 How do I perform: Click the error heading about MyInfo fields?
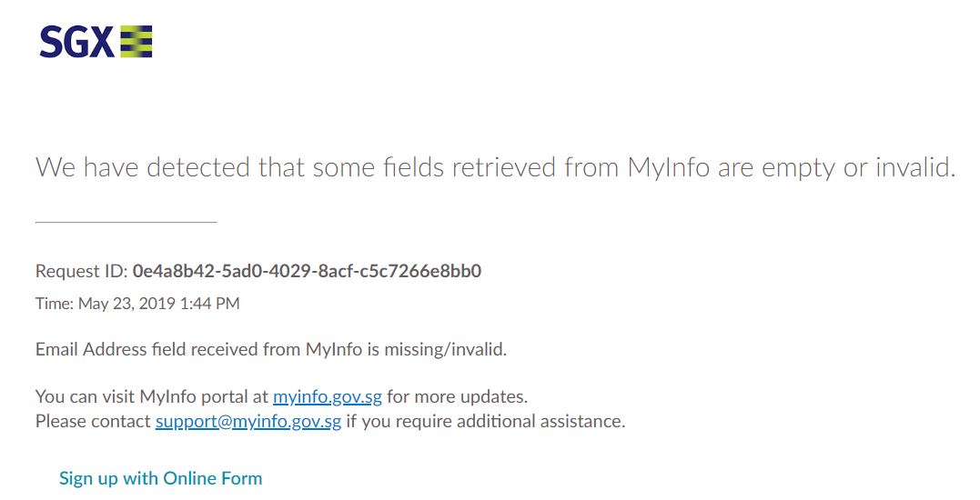coord(496,167)
